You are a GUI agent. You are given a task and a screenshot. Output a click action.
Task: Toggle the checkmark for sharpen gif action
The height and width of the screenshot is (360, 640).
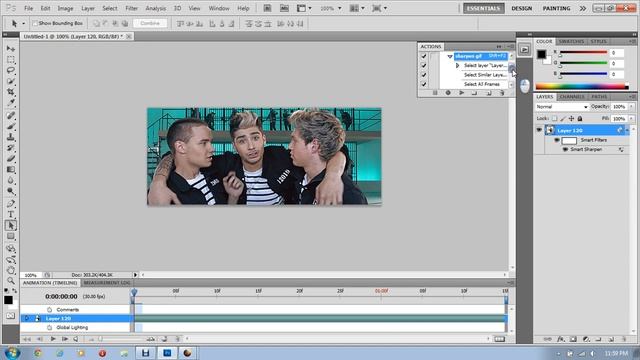coord(424,56)
